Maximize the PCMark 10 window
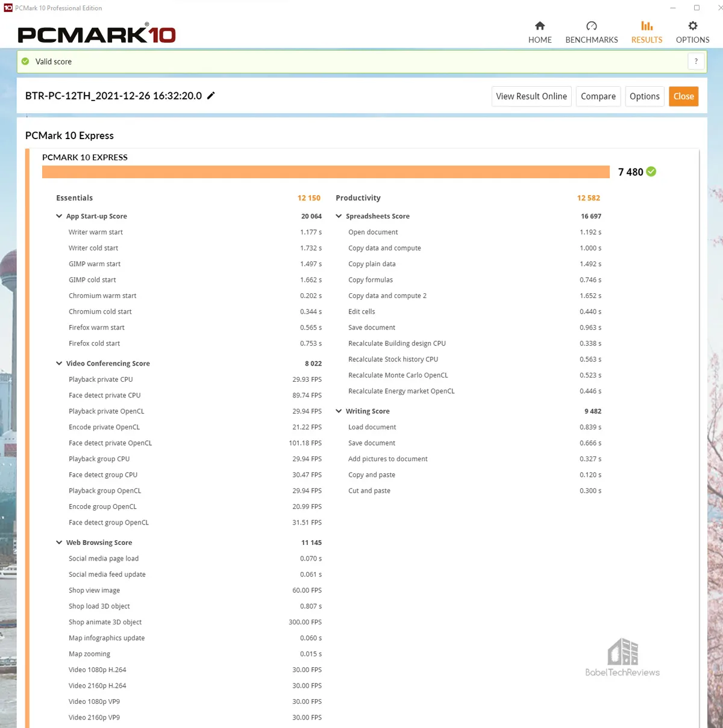723x728 pixels. (x=696, y=8)
